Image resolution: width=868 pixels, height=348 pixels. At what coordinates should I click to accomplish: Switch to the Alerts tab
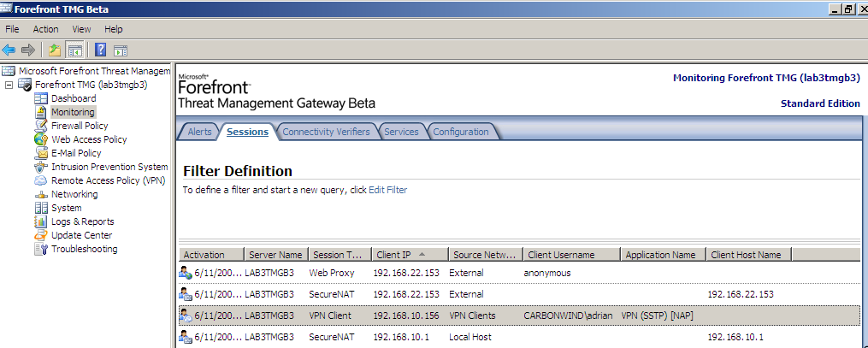tap(200, 132)
